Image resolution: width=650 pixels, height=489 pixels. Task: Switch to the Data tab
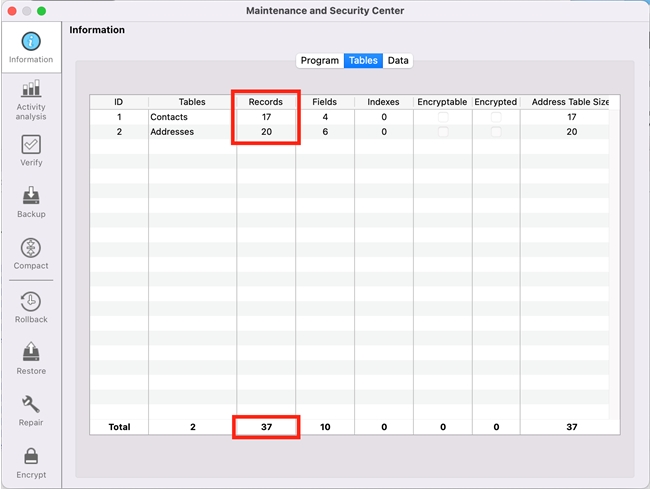pos(398,61)
